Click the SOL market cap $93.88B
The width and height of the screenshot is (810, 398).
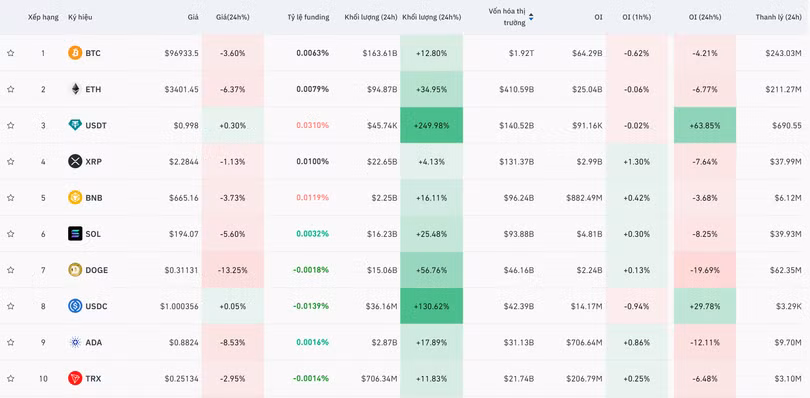[x=519, y=234]
